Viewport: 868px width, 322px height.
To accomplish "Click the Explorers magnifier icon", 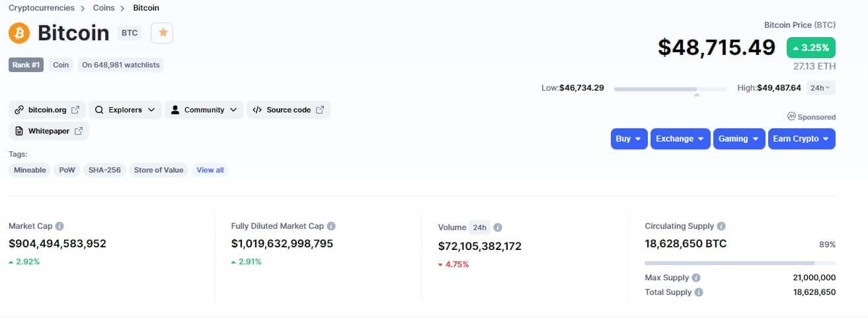I will [x=99, y=110].
